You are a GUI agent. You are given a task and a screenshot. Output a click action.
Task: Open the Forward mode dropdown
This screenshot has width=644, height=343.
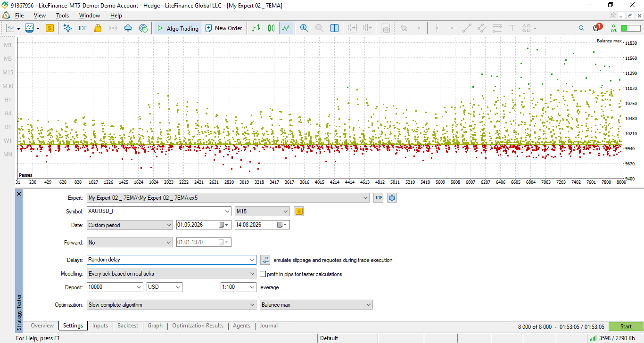tap(130, 243)
